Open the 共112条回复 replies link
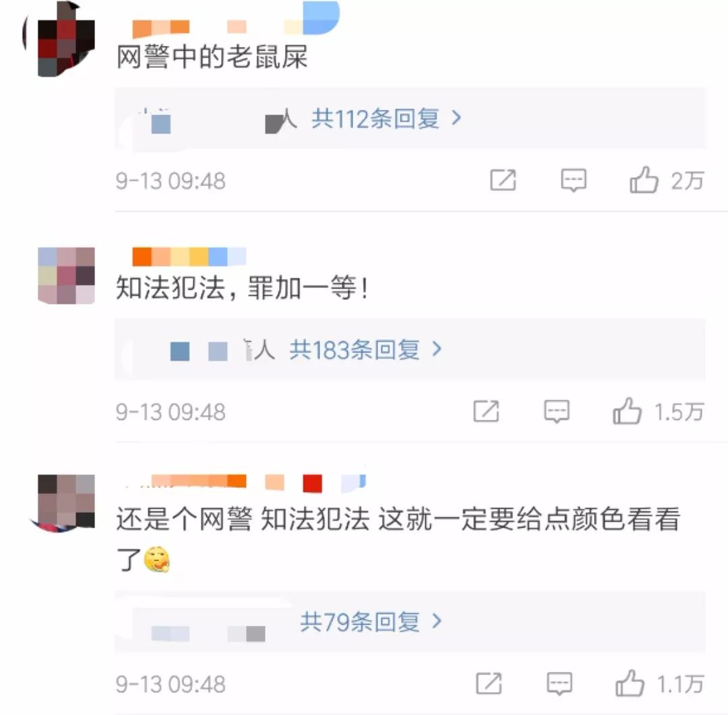 pyautogui.click(x=375, y=119)
